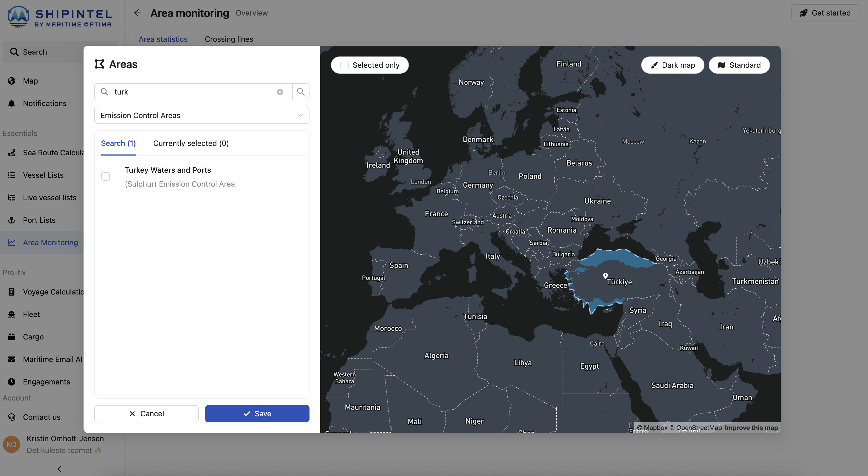This screenshot has height=476, width=868.
Task: Open Port Lists anchor item
Action: tap(39, 220)
